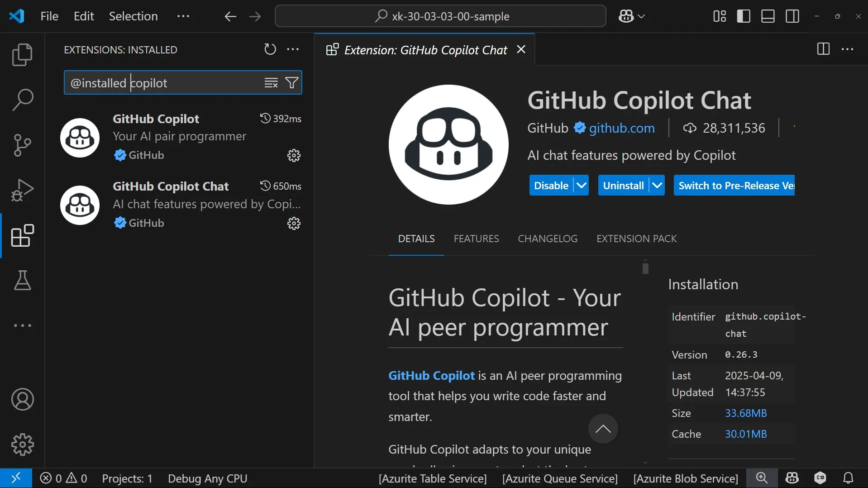Viewport: 868px width, 488px height.
Task: Show more menu bar items ellipsis
Action: tap(183, 16)
